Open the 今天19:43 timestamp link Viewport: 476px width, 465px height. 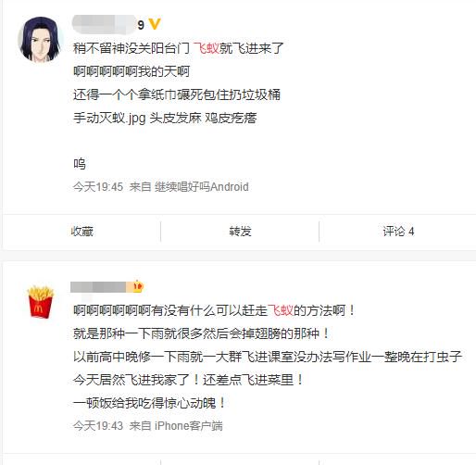[98, 426]
